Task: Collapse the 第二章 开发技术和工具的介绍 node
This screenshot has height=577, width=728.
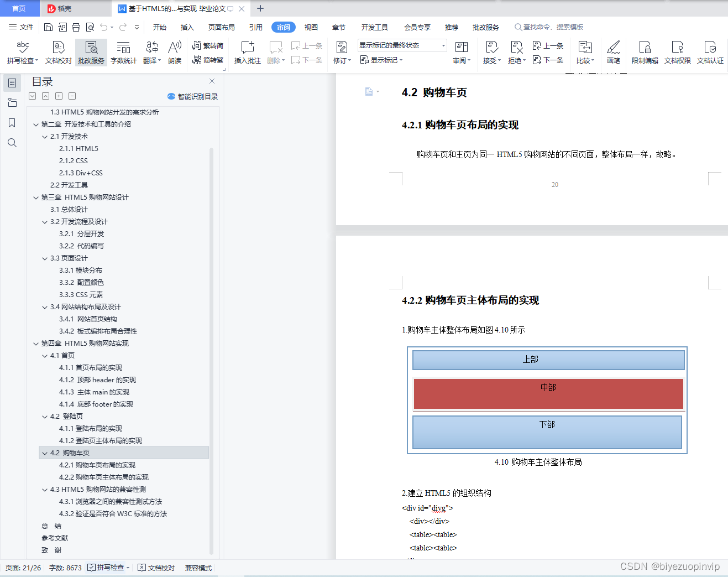Action: click(x=36, y=124)
